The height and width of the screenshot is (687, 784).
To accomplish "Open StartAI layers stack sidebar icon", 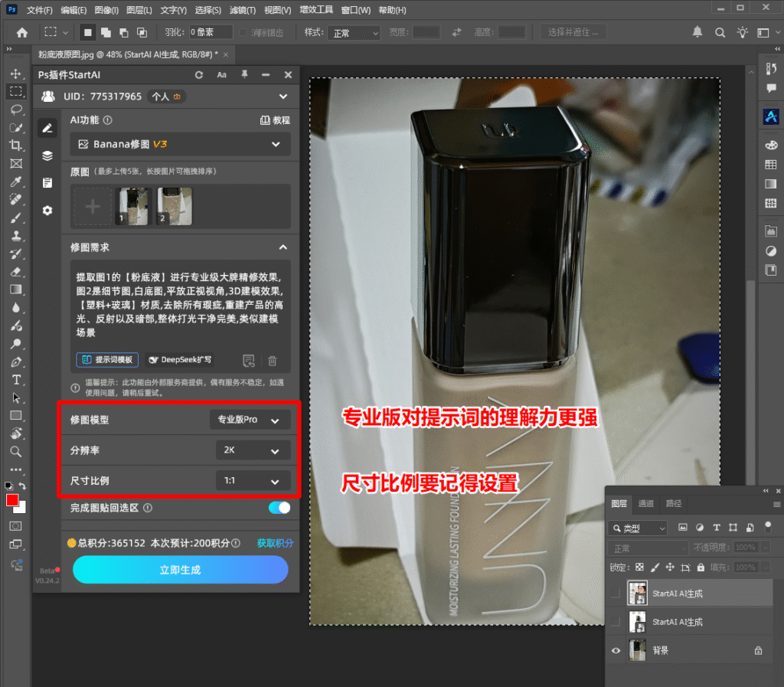I will point(47,155).
